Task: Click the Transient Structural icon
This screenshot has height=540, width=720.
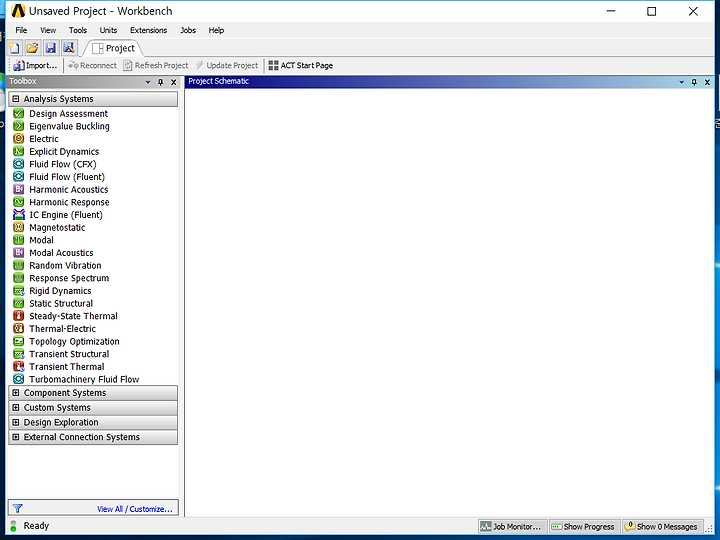Action: [18, 354]
